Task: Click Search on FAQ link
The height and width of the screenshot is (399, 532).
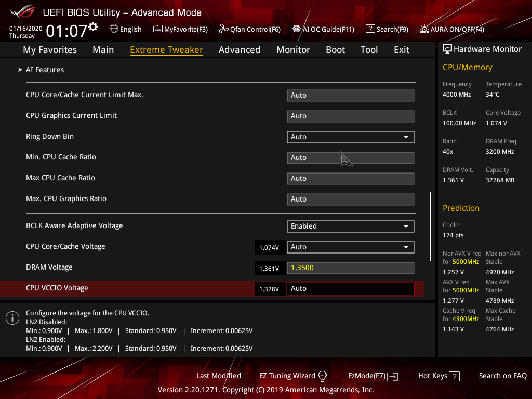Action: click(x=503, y=376)
